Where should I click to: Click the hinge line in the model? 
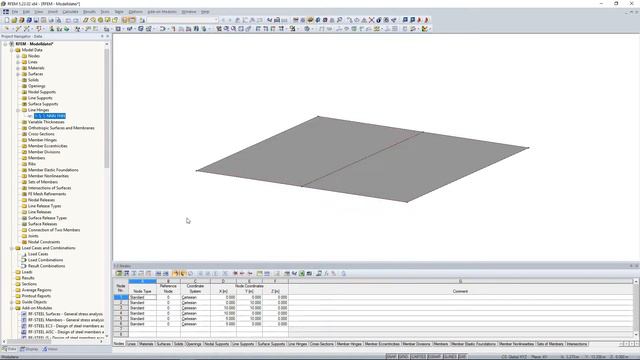[362, 159]
